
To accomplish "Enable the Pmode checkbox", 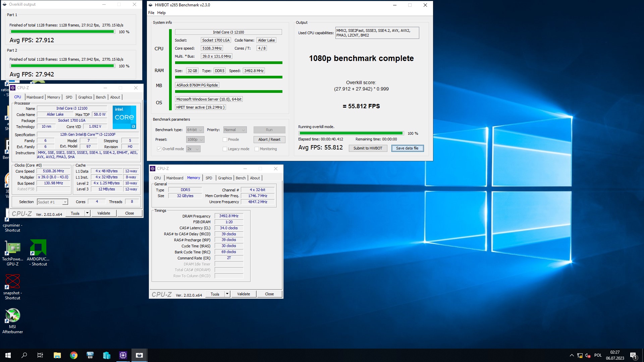I will 225,140.
